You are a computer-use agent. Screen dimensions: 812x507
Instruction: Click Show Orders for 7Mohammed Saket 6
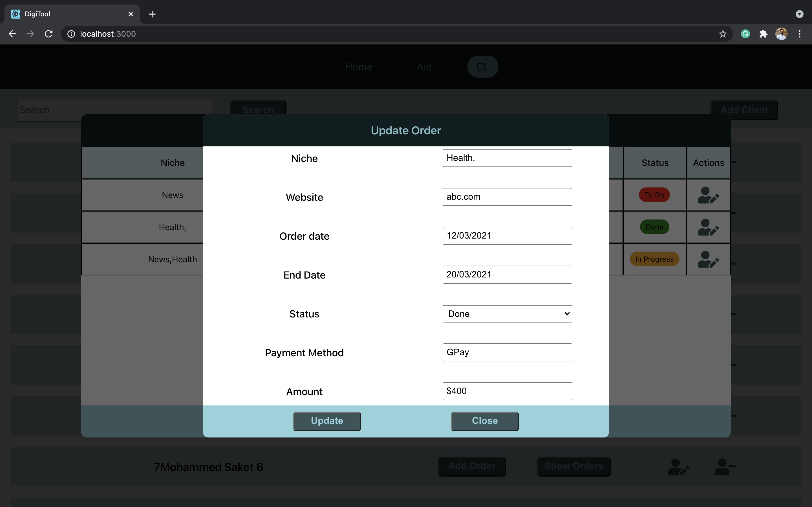(573, 466)
